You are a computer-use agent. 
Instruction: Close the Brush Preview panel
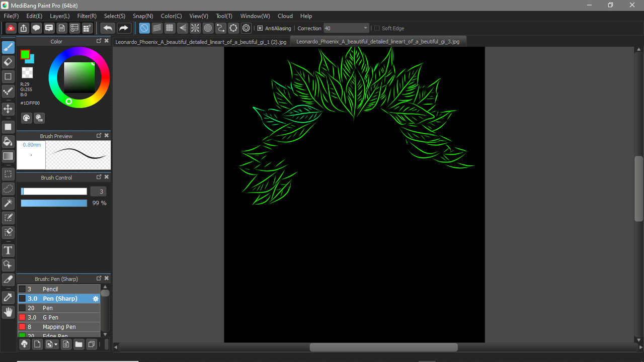[x=107, y=136]
